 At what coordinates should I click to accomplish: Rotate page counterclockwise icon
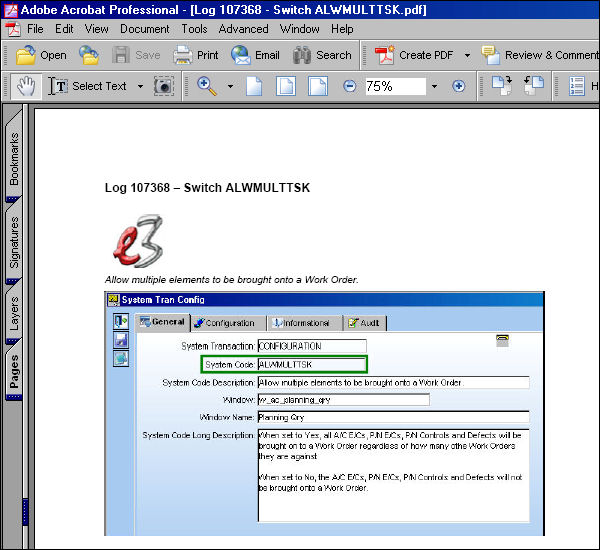534,85
